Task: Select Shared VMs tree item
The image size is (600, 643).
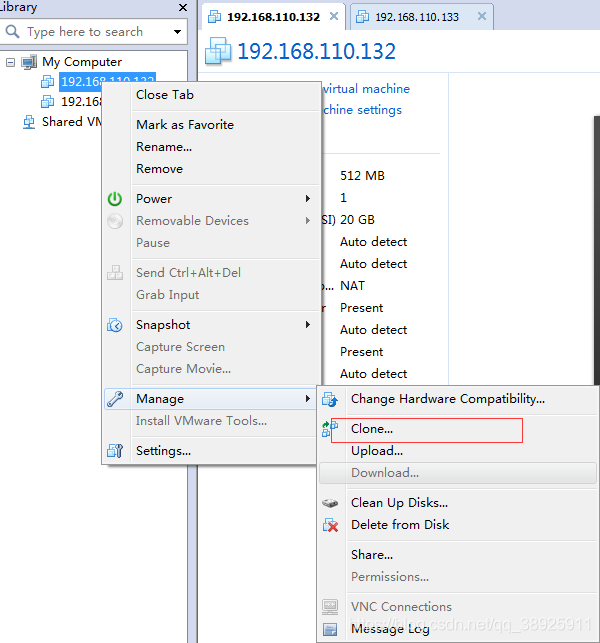Action: (72, 122)
